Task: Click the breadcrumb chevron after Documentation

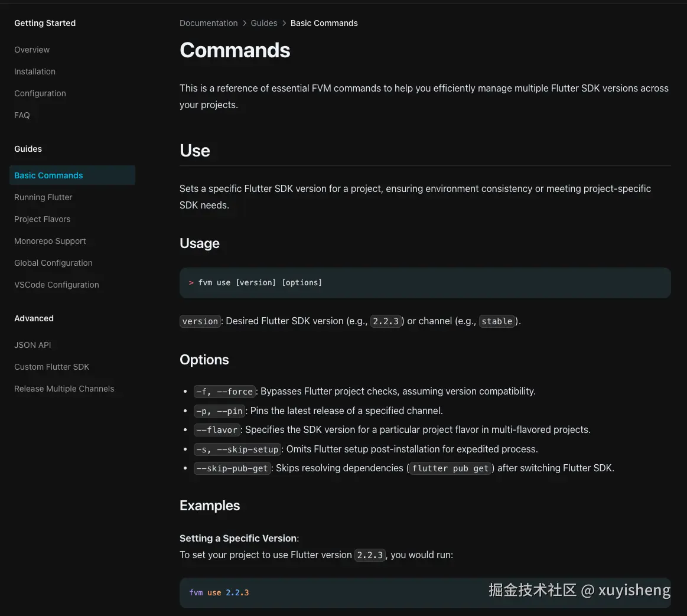Action: [x=245, y=23]
